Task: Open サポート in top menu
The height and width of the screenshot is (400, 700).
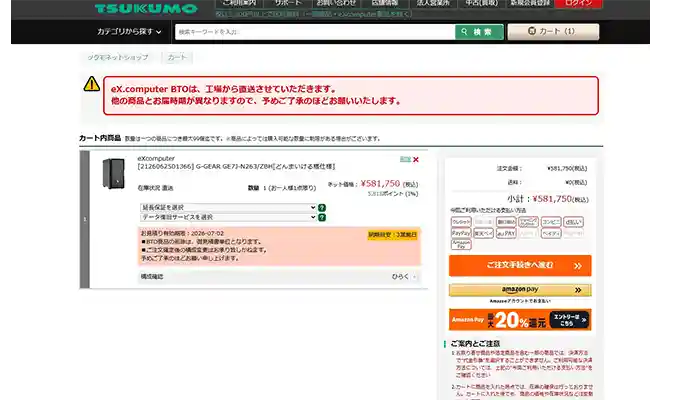Action: [288, 3]
